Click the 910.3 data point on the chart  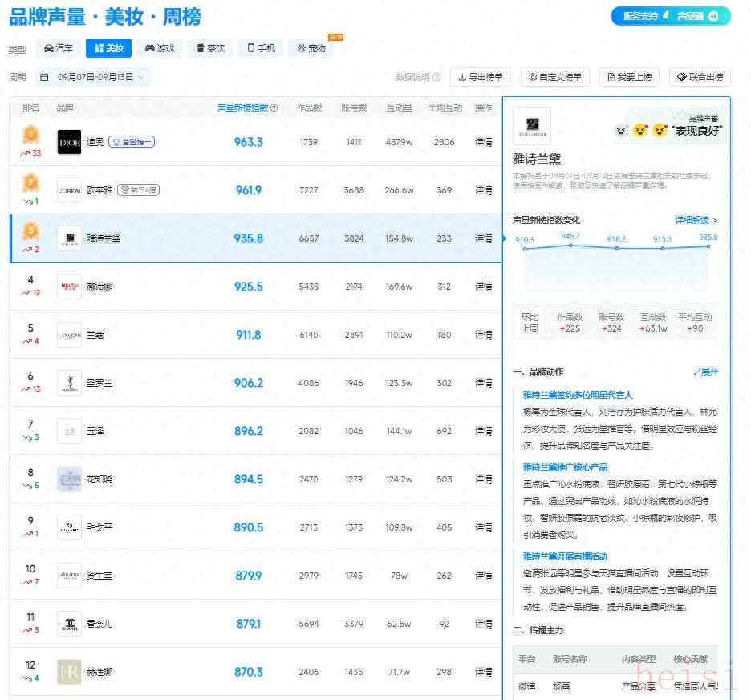525,249
